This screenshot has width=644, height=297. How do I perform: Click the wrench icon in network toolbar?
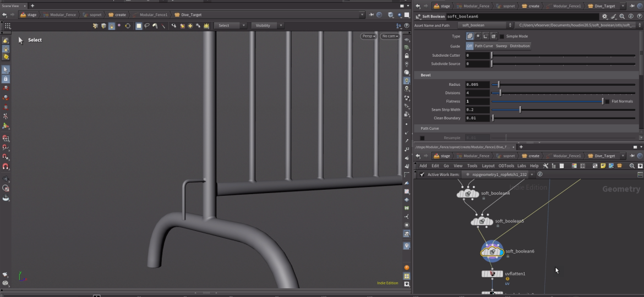pos(545,166)
